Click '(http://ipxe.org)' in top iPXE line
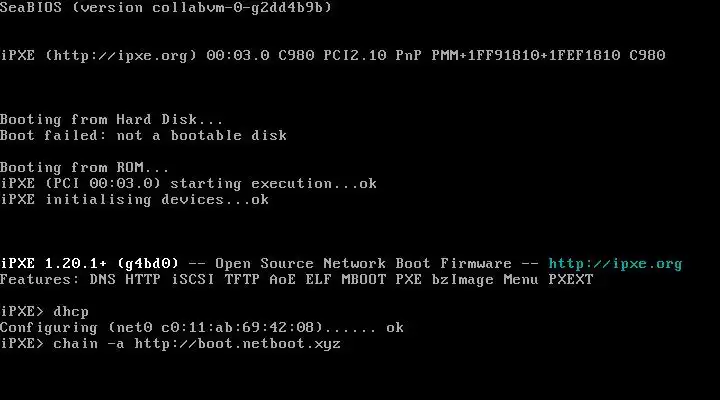Screen dimensions: 720x400 coord(121,56)
